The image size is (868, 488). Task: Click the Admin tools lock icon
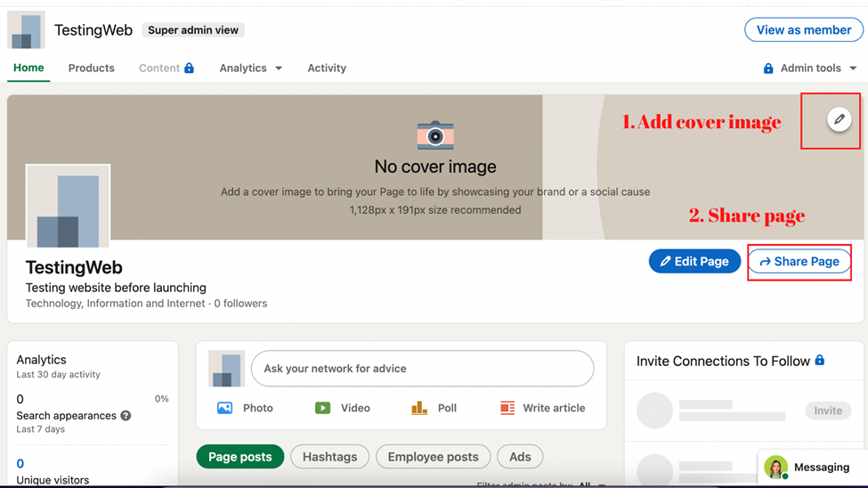point(767,69)
